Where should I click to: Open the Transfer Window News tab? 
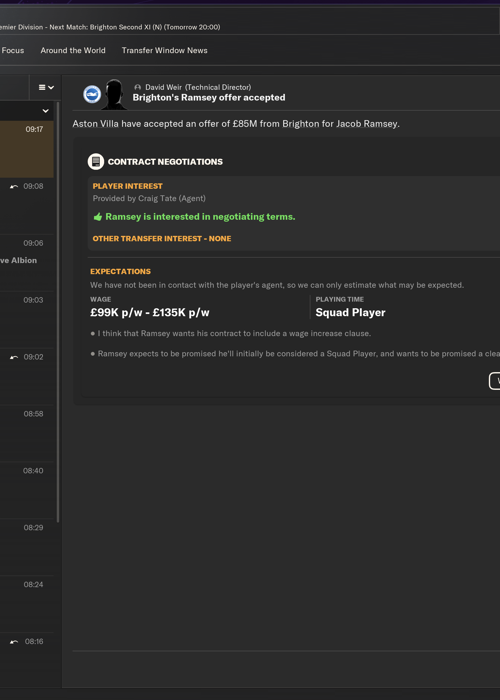[164, 50]
